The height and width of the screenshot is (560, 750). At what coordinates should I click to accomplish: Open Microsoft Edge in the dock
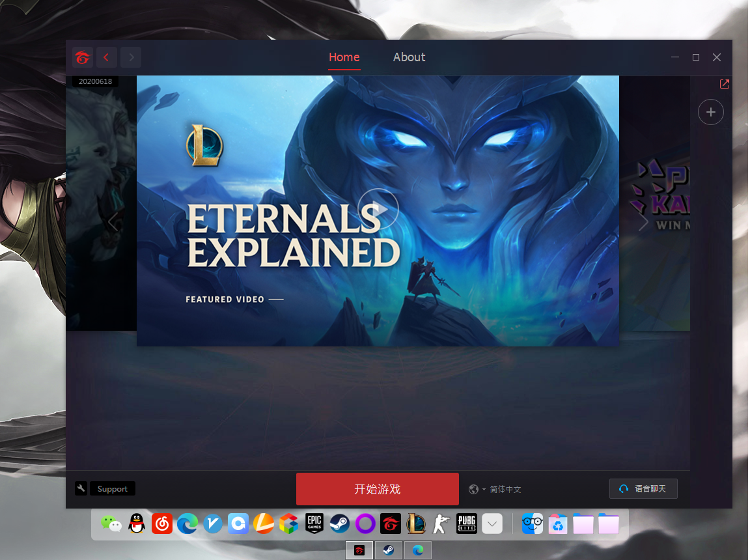pyautogui.click(x=187, y=524)
